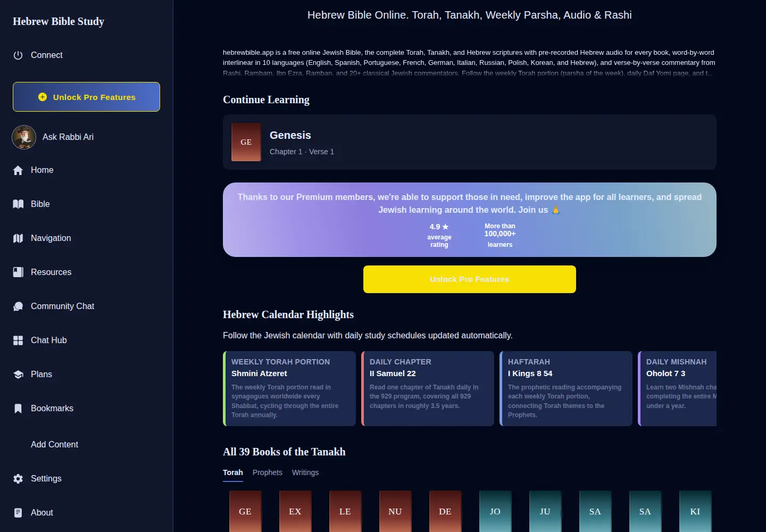Open the Numbers NU book tile

[395, 511]
